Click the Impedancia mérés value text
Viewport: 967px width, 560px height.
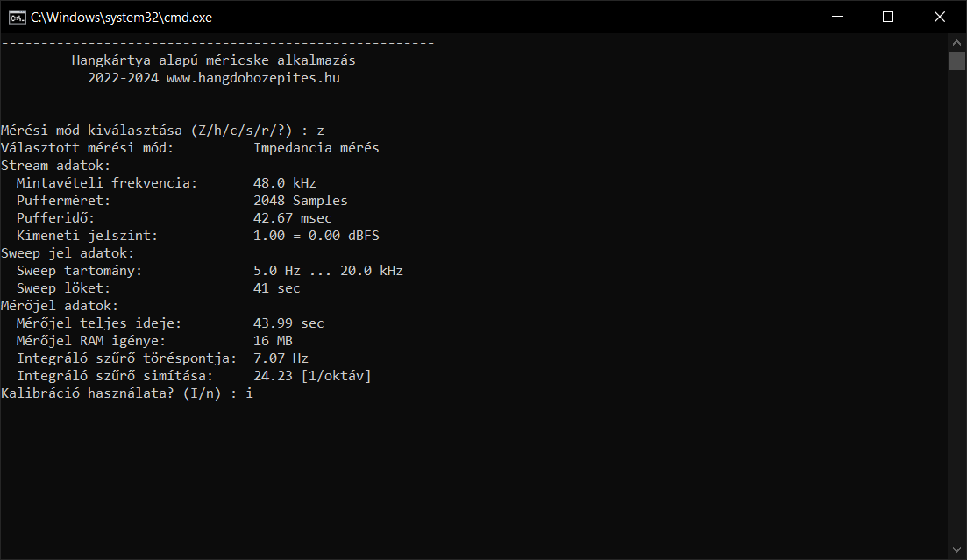click(316, 148)
